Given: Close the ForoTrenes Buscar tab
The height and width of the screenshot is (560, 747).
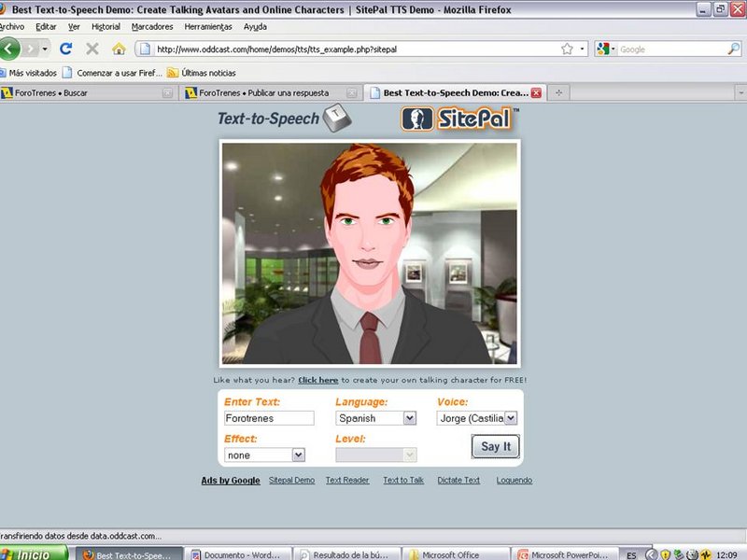Looking at the screenshot, I should click(167, 92).
